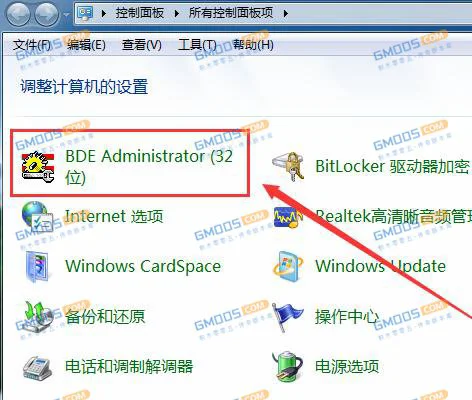Click the Action Center flag icon

pyautogui.click(x=288, y=317)
